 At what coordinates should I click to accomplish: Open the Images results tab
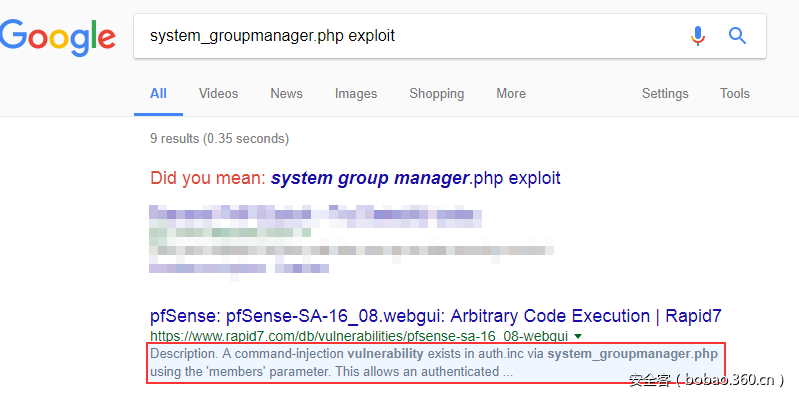coord(356,94)
